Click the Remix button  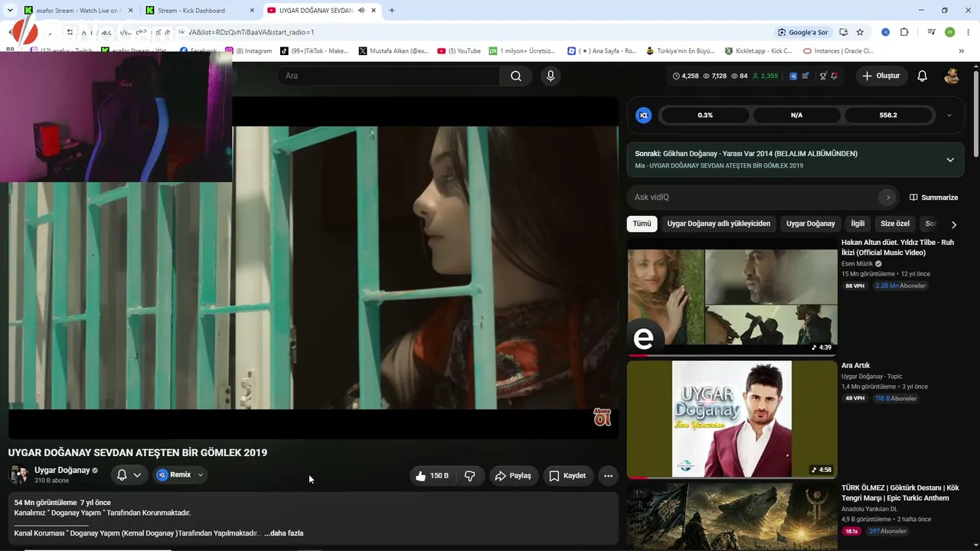(x=174, y=475)
